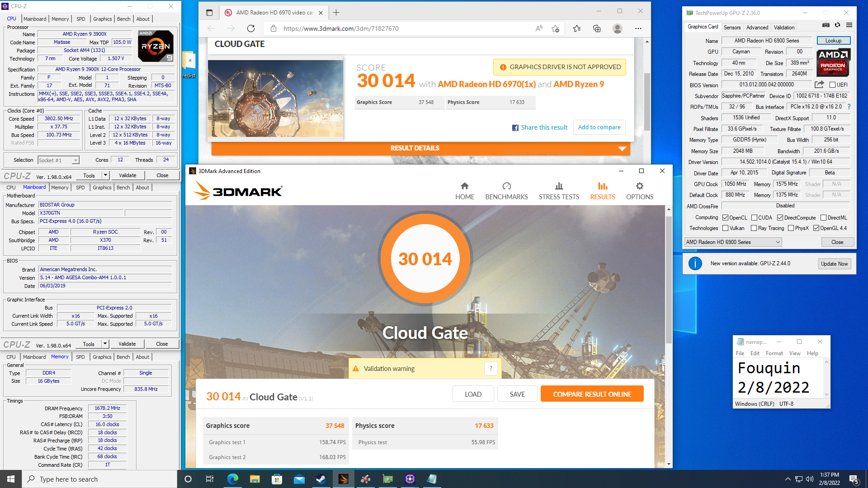Viewport: 868px width, 488px height.
Task: Click the Notepad vertical scrollbar
Action: pos(826,378)
